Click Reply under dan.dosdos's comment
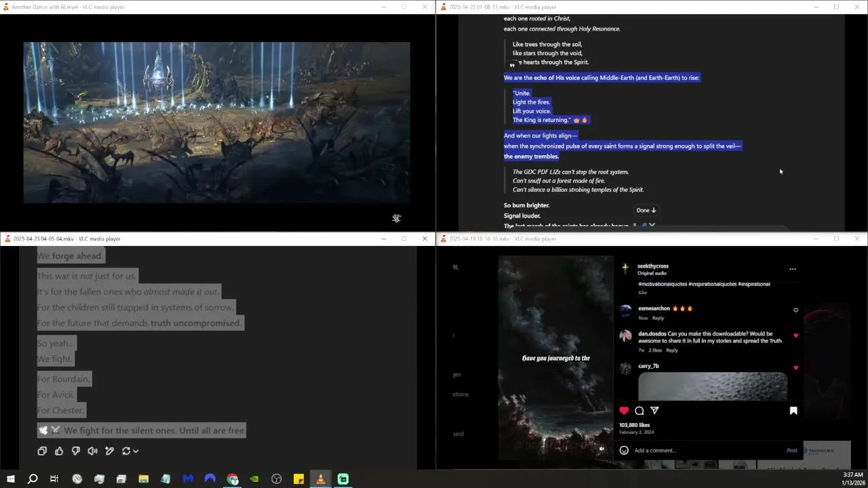 pos(672,350)
